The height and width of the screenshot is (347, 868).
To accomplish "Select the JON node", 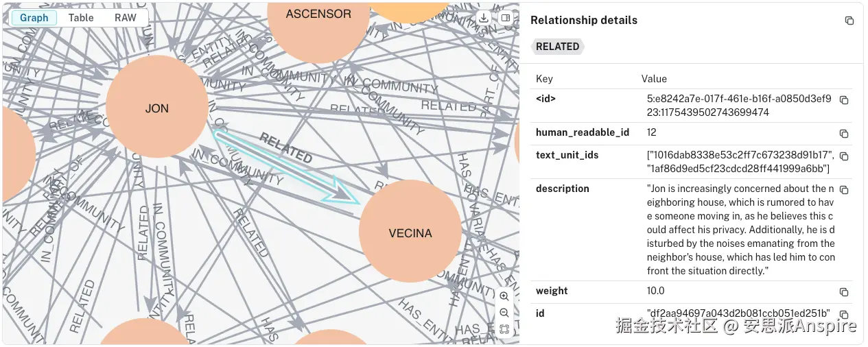I will (157, 108).
